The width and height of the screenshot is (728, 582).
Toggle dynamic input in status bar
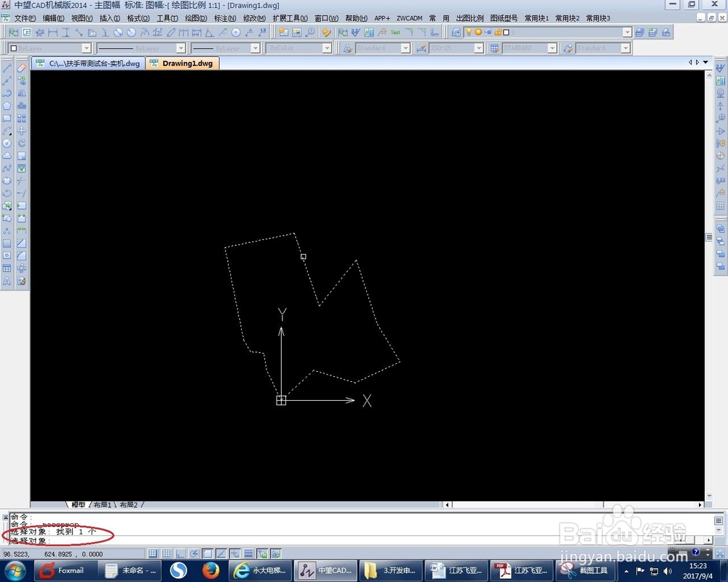(x=235, y=554)
